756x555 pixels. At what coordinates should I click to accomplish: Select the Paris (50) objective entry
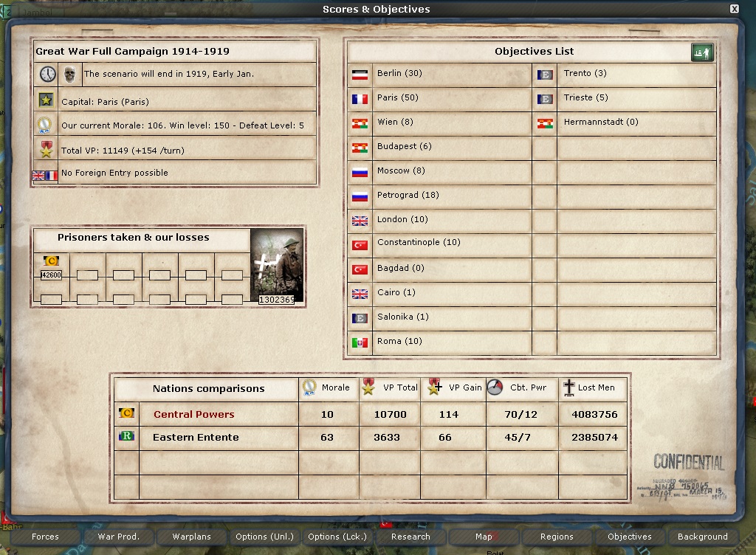point(397,98)
